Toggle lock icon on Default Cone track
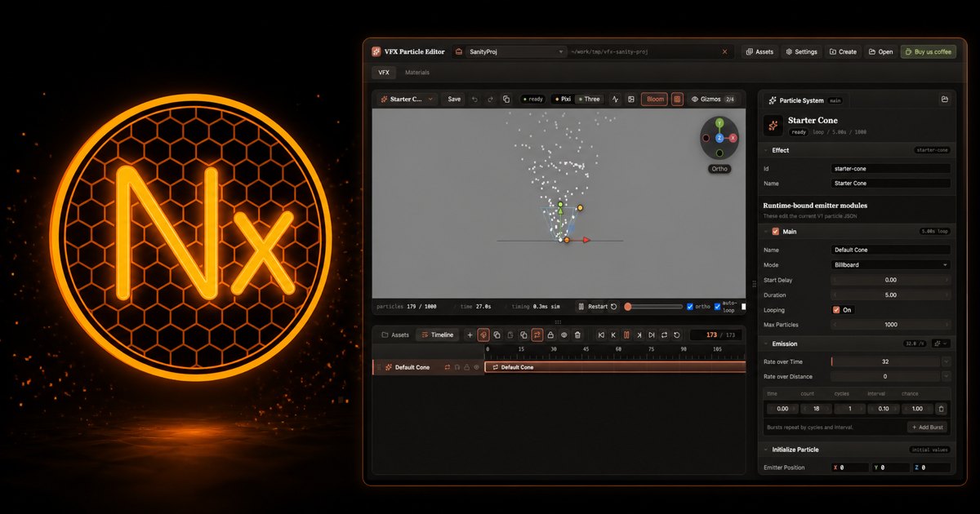Screen dimensions: 980x514 coord(466,367)
